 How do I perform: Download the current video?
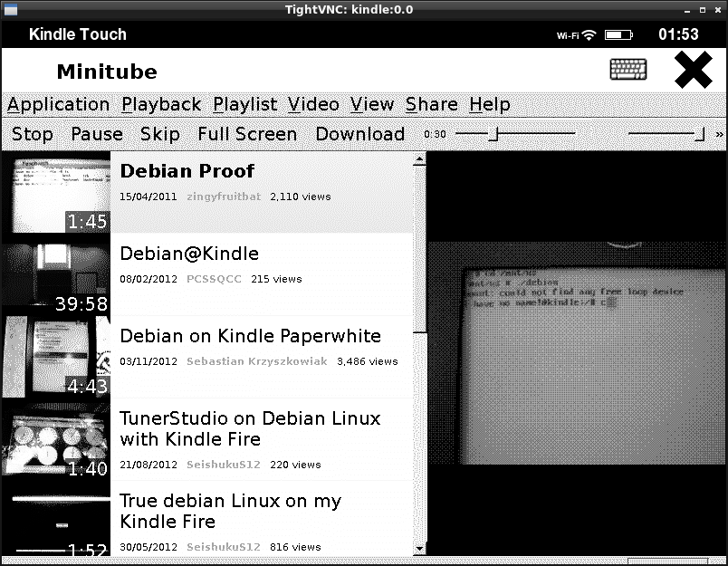click(x=360, y=134)
